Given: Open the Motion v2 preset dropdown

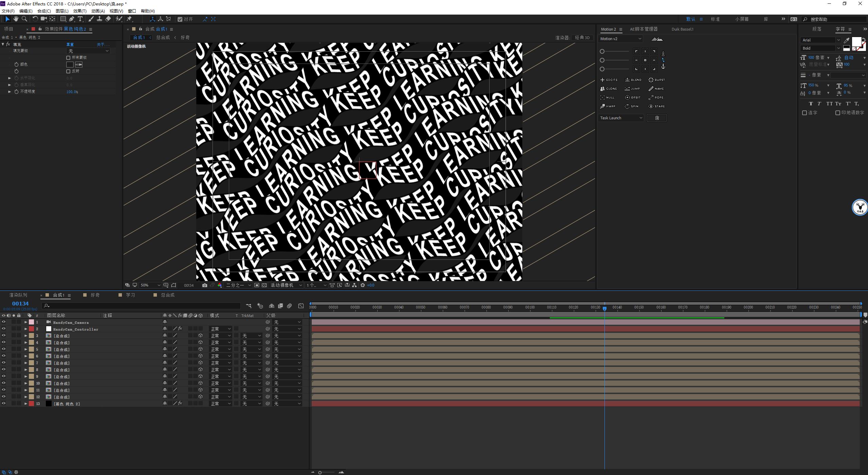Looking at the screenshot, I should point(620,38).
